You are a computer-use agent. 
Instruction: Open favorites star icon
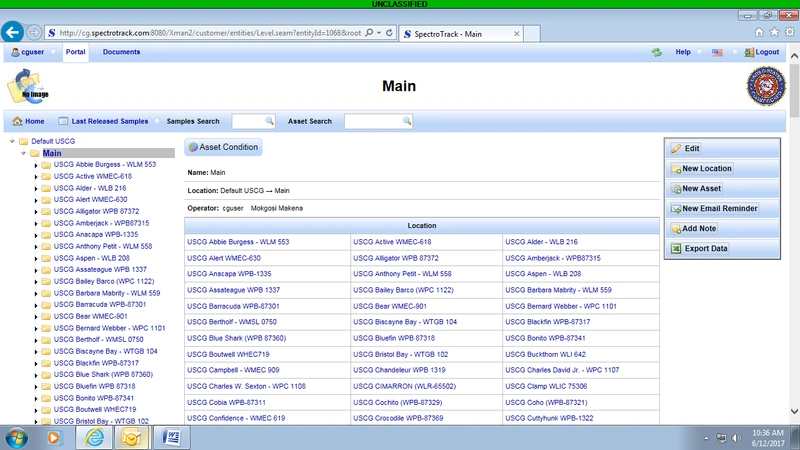point(774,32)
